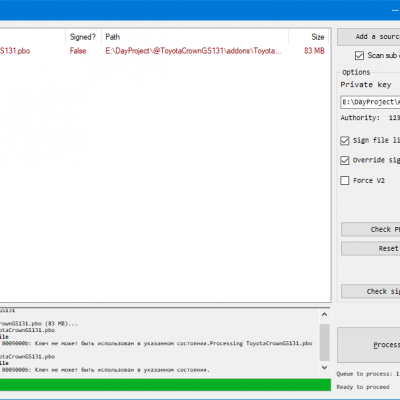This screenshot has height=400, width=400.
Task: Toggle the 'Sign file' checkbox
Action: tap(345, 140)
